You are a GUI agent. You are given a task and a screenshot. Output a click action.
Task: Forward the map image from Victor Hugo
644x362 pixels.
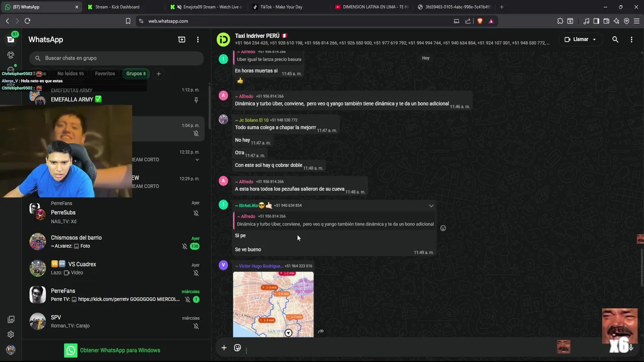pos(320,331)
